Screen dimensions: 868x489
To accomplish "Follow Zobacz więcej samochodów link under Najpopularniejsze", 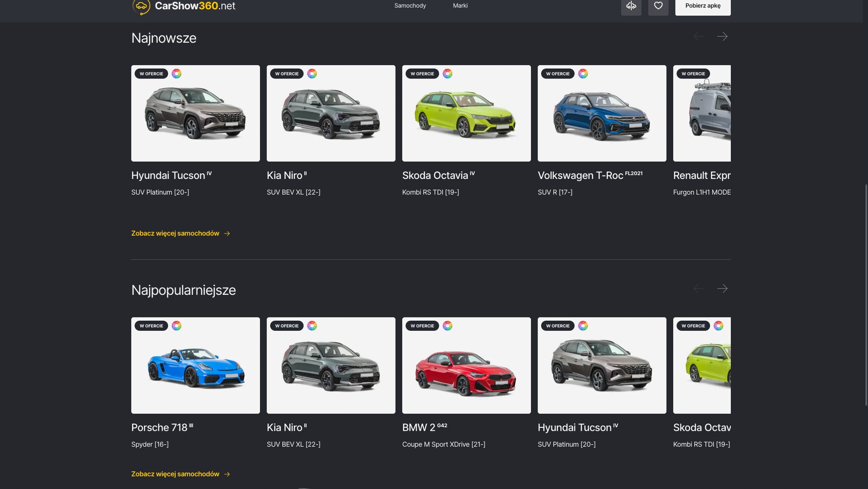I will [x=181, y=474].
